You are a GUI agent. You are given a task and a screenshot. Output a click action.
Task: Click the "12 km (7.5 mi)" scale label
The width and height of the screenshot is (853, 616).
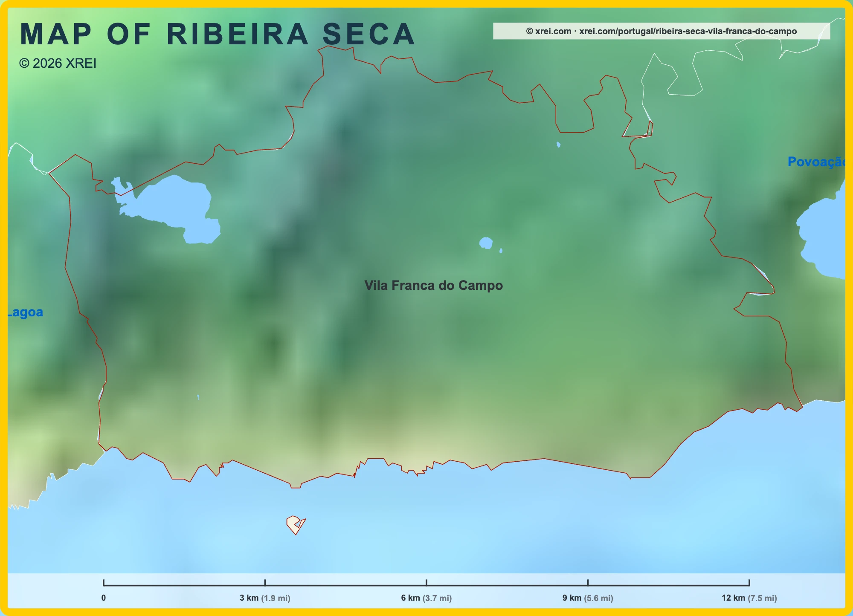[749, 598]
